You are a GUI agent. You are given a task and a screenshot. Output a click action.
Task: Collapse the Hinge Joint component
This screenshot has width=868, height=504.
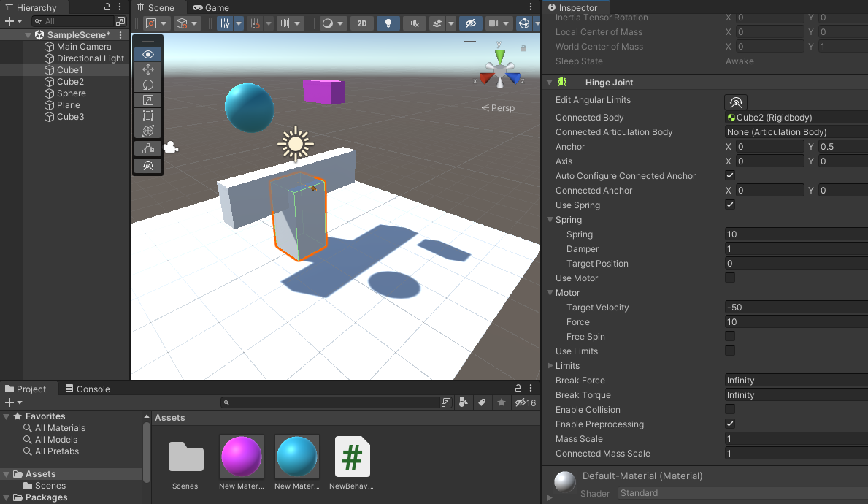[549, 83]
